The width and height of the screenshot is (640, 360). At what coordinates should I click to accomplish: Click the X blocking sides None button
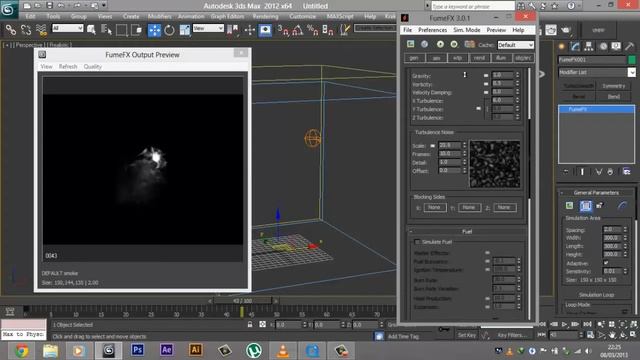point(434,207)
